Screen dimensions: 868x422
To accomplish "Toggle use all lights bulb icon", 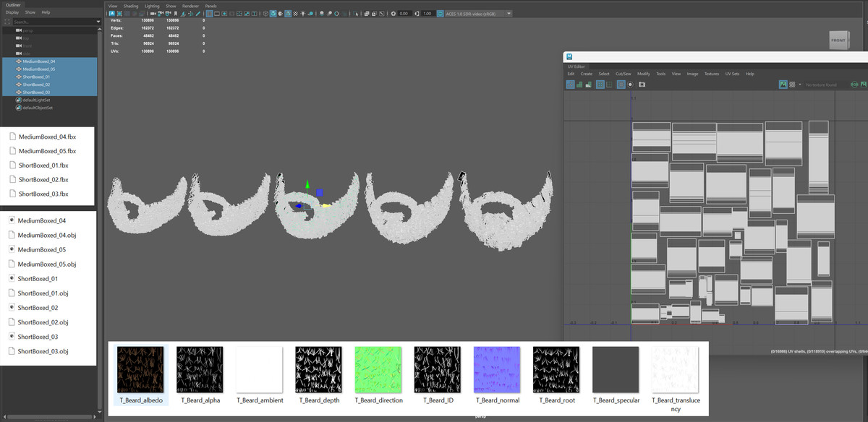I will coord(303,14).
